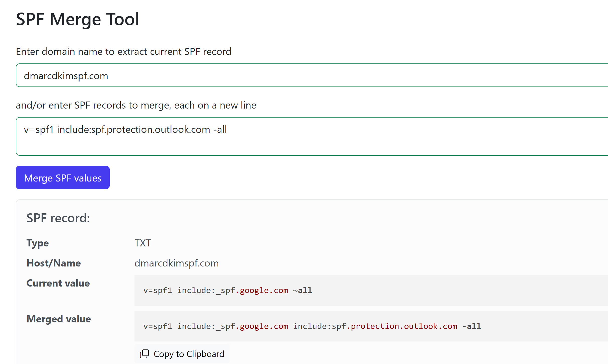Click the Merge SPF values button
This screenshot has height=364, width=608.
[63, 177]
